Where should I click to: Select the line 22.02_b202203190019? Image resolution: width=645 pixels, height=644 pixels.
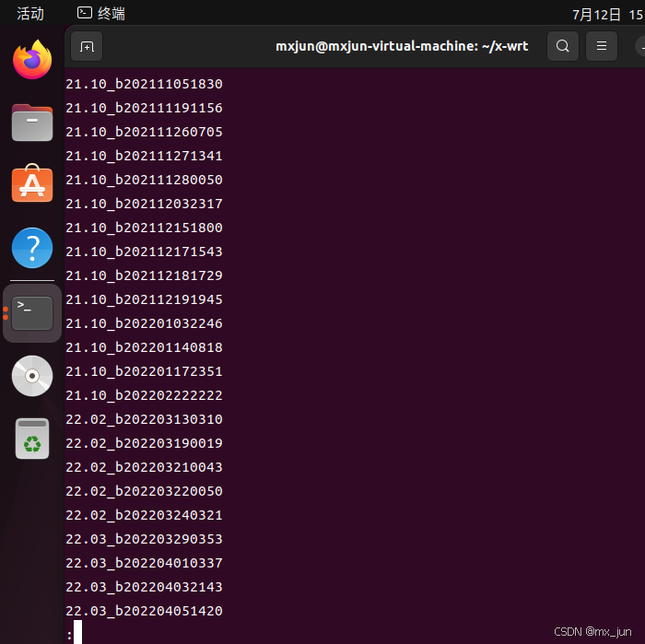[x=144, y=443]
